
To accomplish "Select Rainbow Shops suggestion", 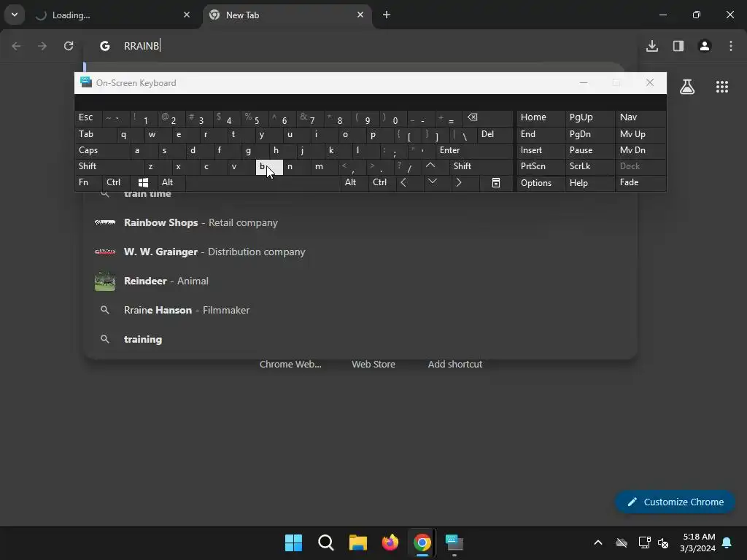I will click(360, 222).
